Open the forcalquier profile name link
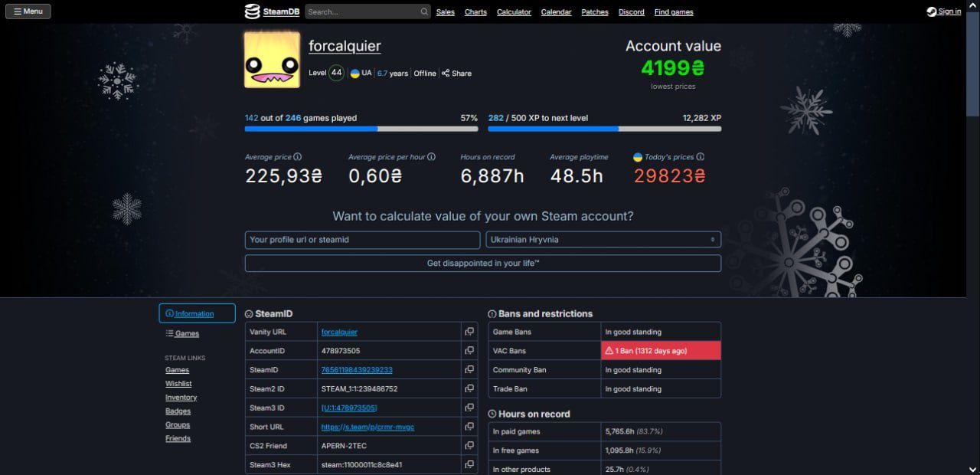 click(345, 46)
